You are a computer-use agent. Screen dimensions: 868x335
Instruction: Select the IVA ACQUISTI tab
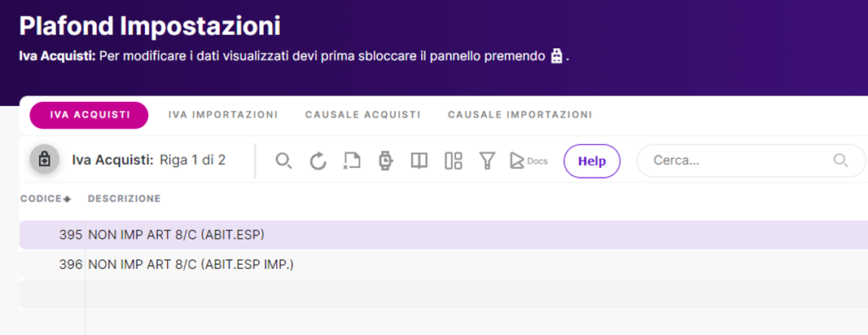click(x=89, y=115)
